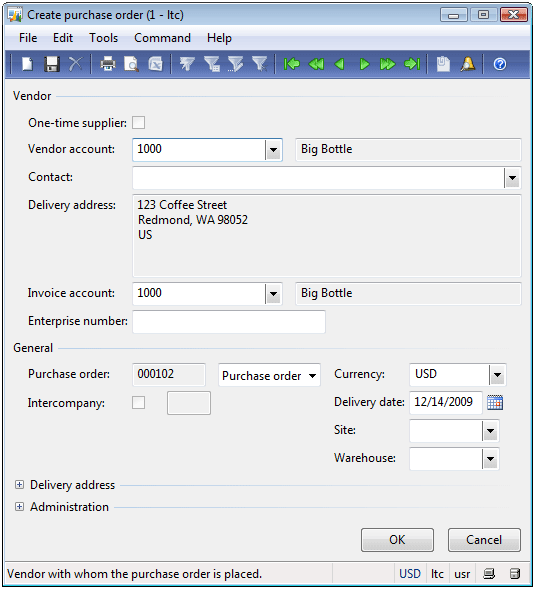
Task: Minimize the Create purchase order window
Action: tap(454, 15)
